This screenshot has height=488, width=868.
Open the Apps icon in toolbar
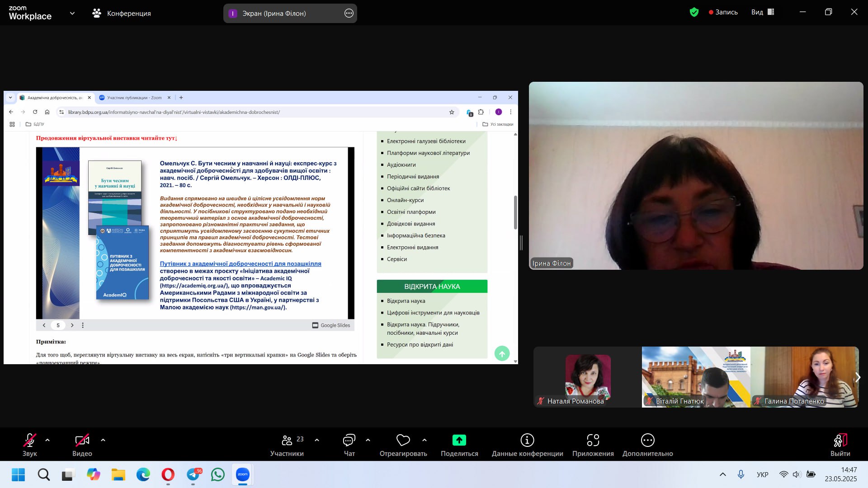pyautogui.click(x=593, y=440)
